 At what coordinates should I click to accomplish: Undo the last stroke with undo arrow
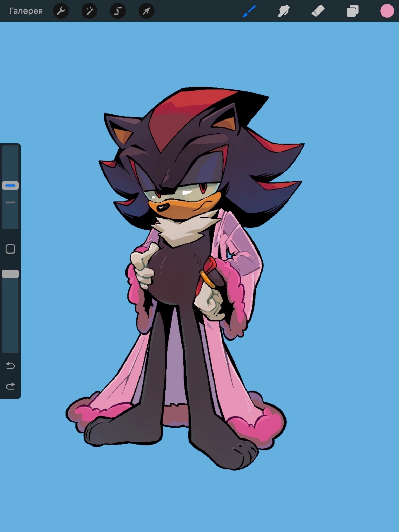10,365
